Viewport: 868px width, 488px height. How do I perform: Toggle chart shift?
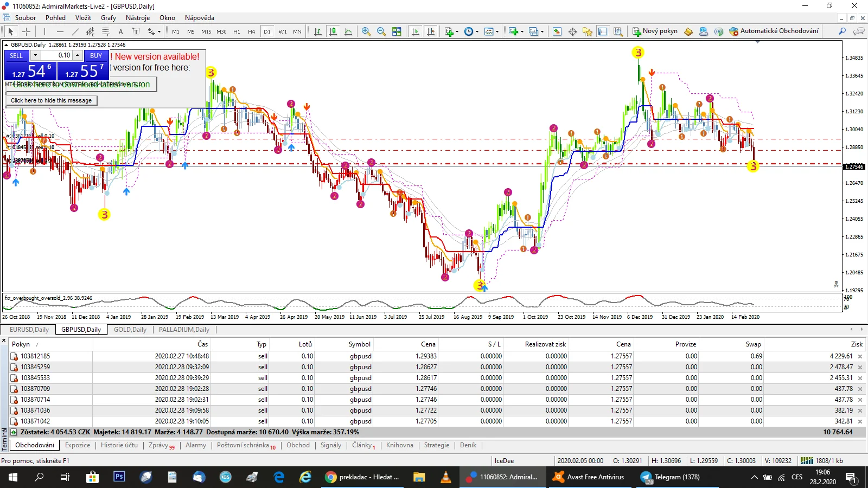[x=431, y=31]
